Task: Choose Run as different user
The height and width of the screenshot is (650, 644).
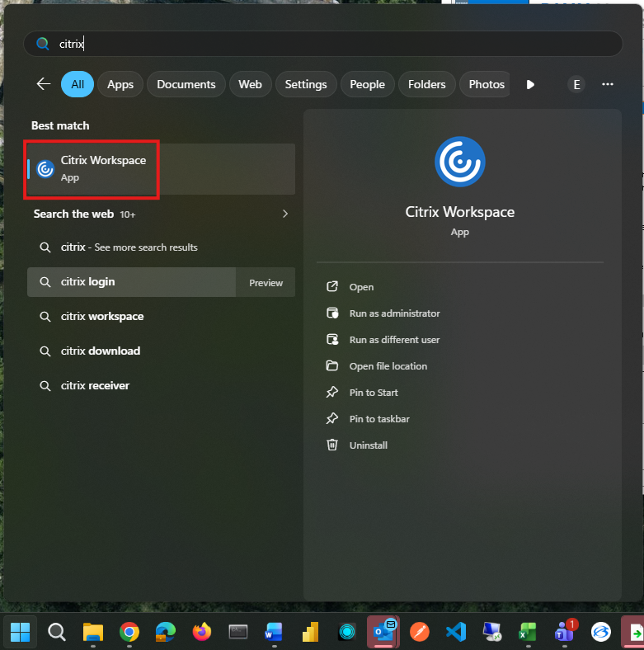Action: point(383,340)
